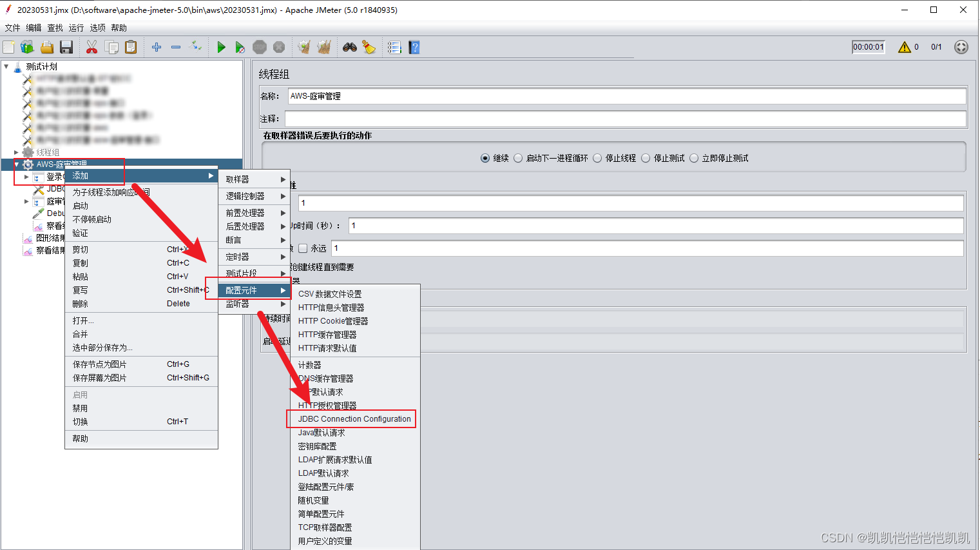
Task: Expand the grayed 线程组 tree node
Action: point(17,152)
